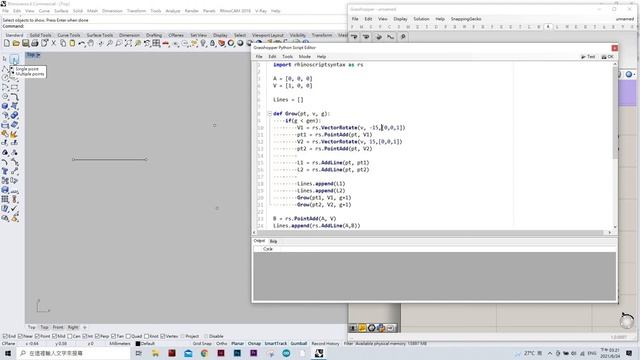
Task: Toggle Mid osnap checkbox
Action: [54, 336]
